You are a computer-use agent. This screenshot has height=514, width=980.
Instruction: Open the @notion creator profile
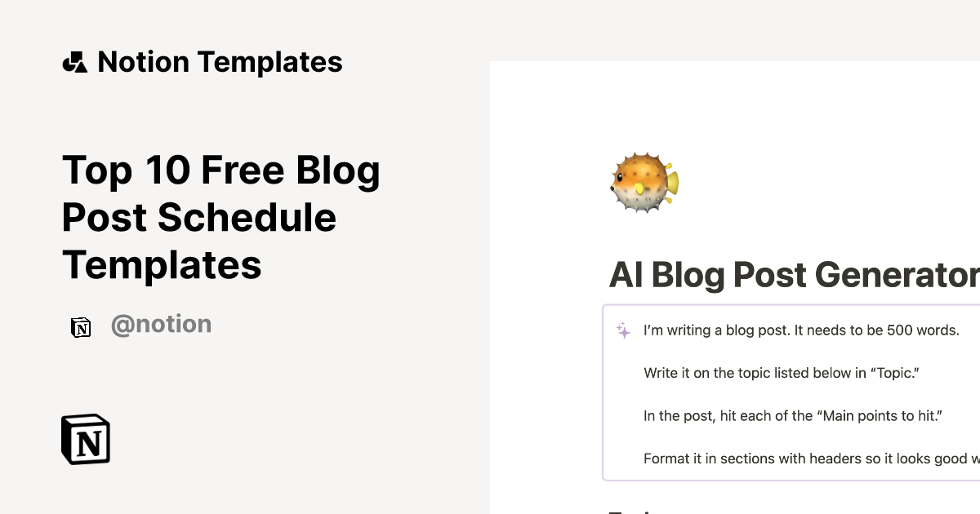161,325
